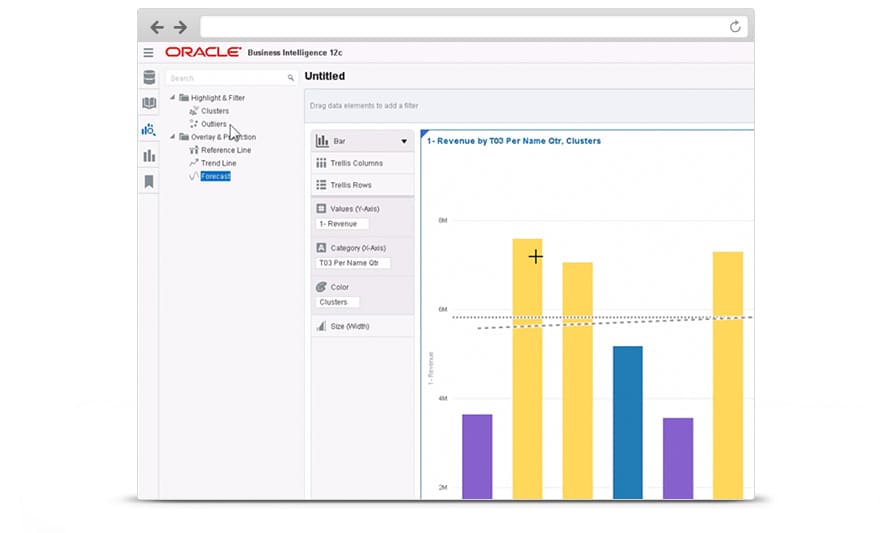Click the 1- Revenue value chip
This screenshot has width=880, height=533.
point(341,224)
